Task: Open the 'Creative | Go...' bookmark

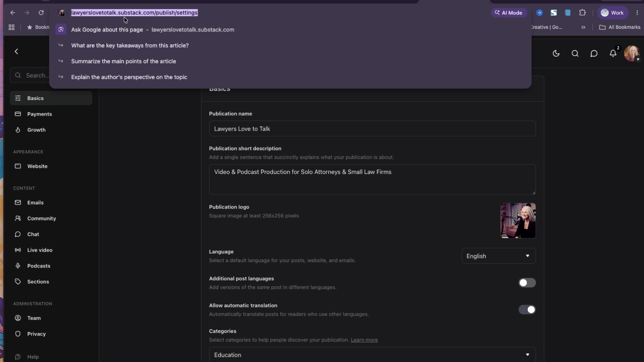Action: pos(547,27)
